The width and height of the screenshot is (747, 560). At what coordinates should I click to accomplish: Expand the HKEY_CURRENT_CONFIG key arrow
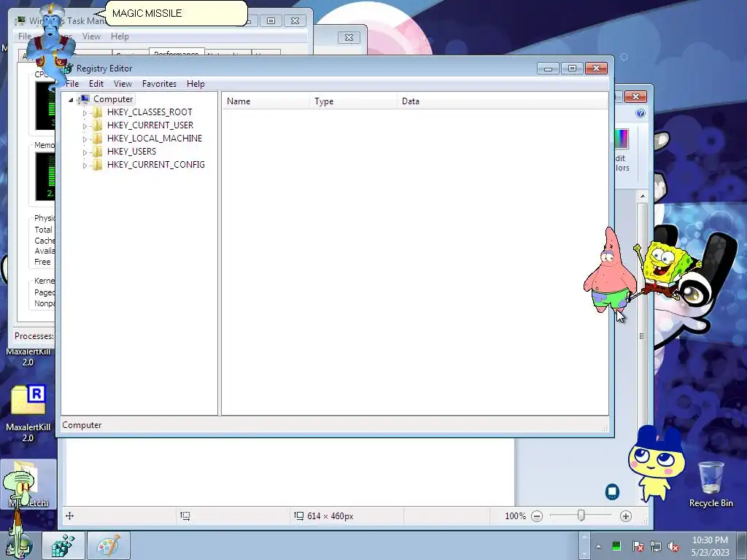(x=85, y=166)
